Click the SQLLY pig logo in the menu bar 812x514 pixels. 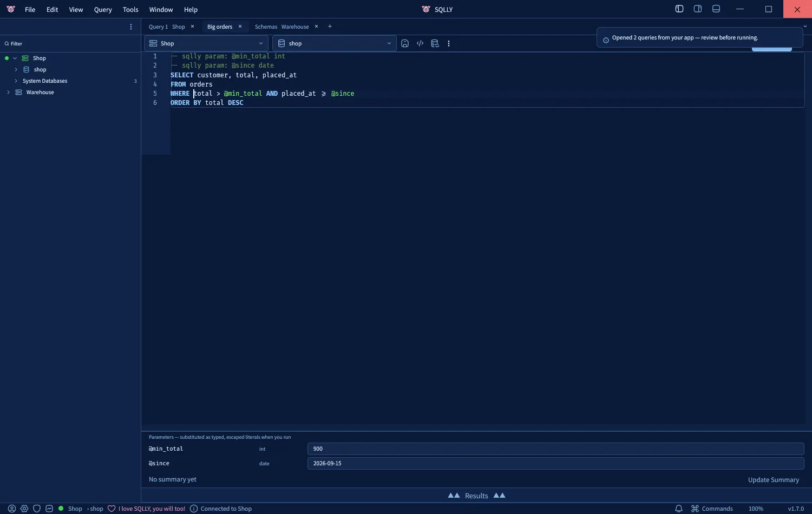[x=10, y=9]
